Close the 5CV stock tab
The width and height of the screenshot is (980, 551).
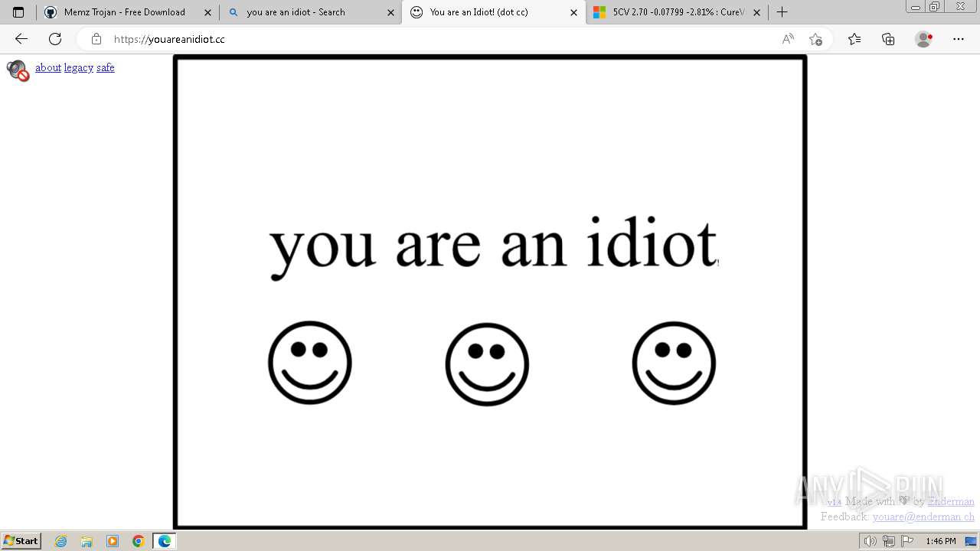[x=756, y=12]
